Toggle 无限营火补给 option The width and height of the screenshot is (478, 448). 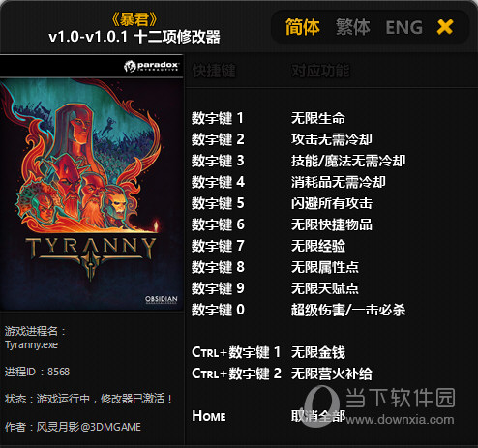click(x=332, y=373)
